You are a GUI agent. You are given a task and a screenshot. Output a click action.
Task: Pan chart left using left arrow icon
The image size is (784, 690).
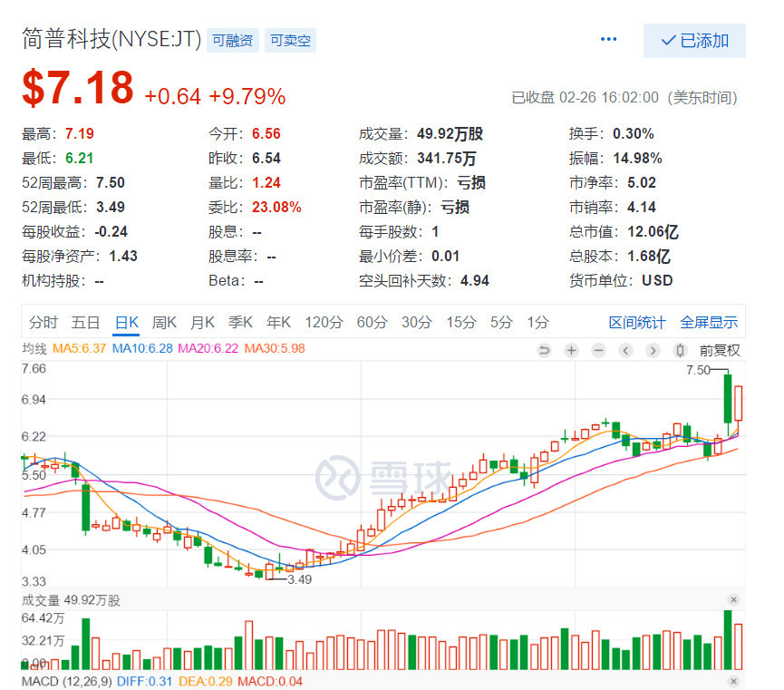(625, 349)
